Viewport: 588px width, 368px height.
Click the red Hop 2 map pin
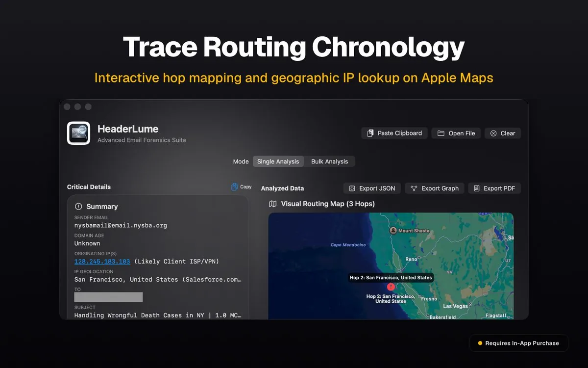pyautogui.click(x=391, y=287)
